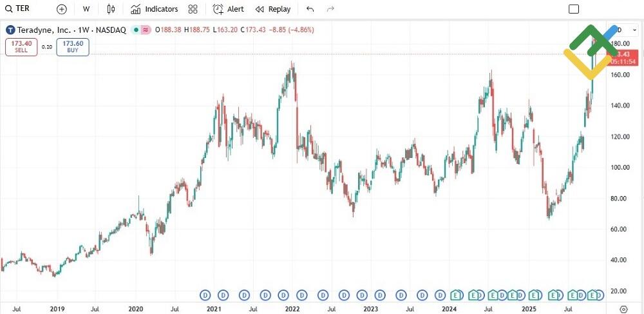Create a new Alert
The width and height of the screenshot is (644, 314).
(x=229, y=9)
